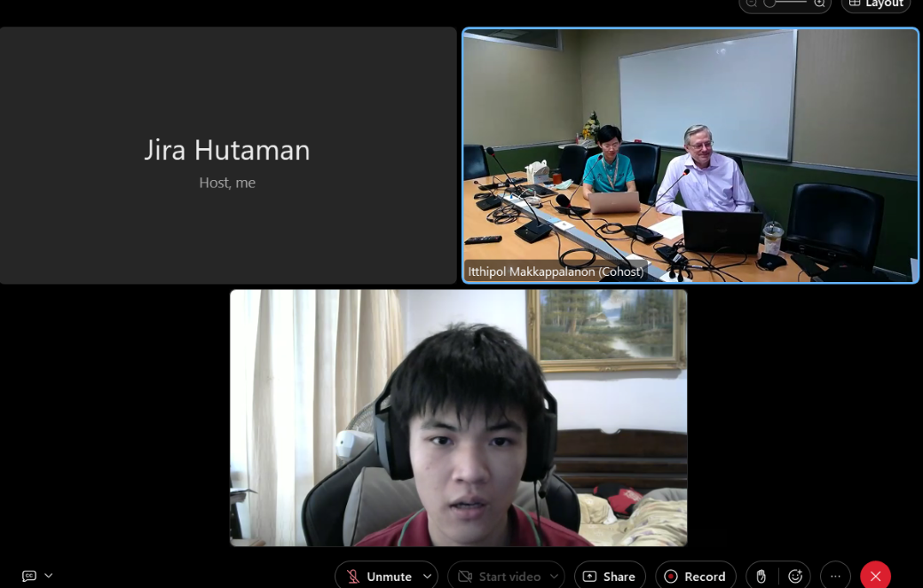Start recording with the Record button
Viewport: 923px width, 588px height.
[695, 576]
